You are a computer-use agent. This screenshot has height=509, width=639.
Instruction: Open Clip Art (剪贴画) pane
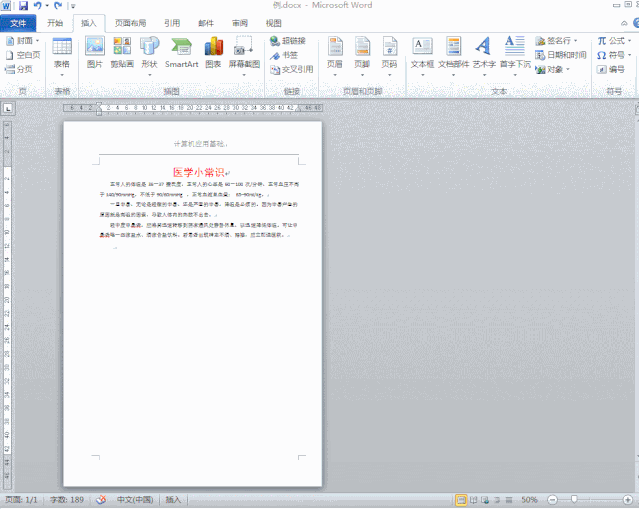pyautogui.click(x=122, y=52)
